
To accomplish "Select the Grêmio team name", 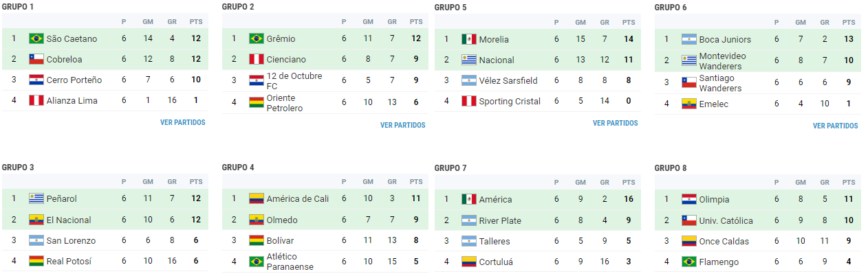I will tap(281, 39).
